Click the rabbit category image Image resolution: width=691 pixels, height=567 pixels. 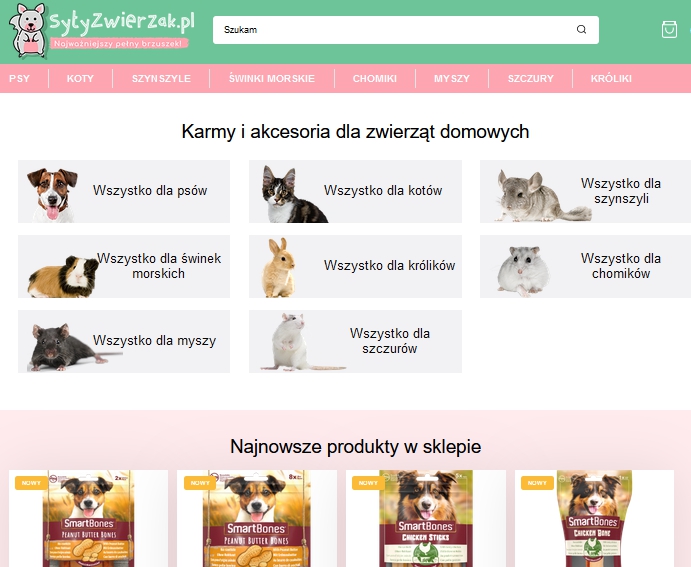(279, 268)
